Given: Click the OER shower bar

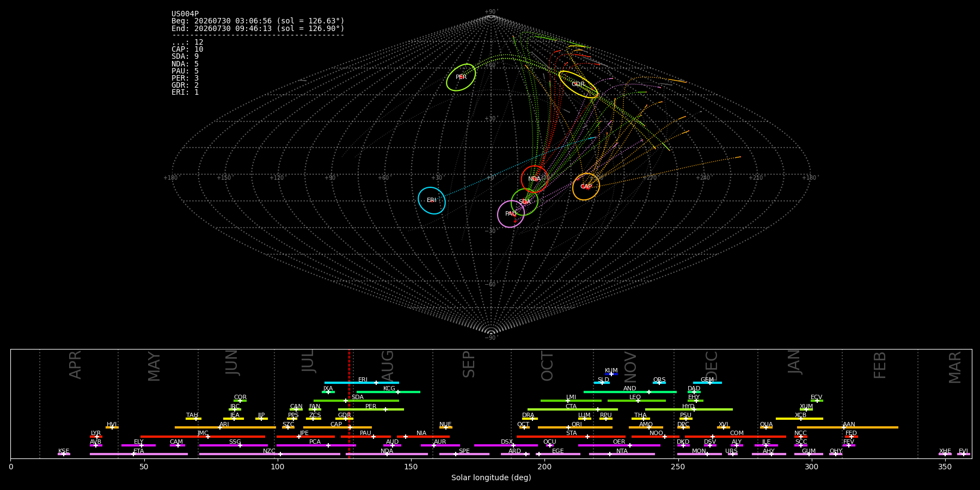Looking at the screenshot, I should (619, 445).
